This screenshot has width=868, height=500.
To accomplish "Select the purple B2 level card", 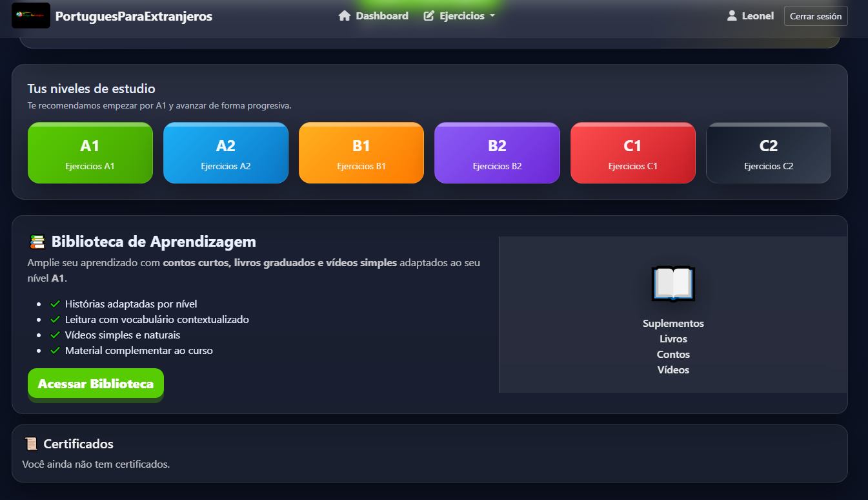I will [x=497, y=153].
